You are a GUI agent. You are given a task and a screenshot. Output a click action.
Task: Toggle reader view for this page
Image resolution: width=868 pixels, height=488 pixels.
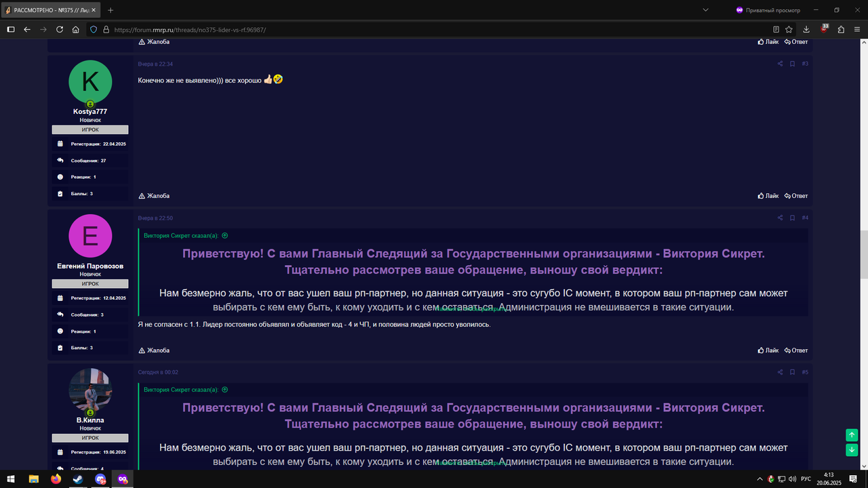(774, 29)
